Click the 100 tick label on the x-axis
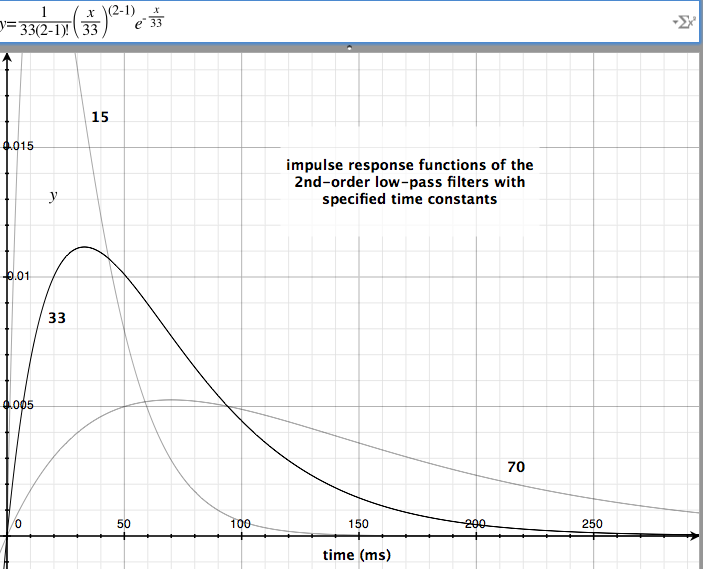Screen dimensions: 703x569 pyautogui.click(x=241, y=524)
